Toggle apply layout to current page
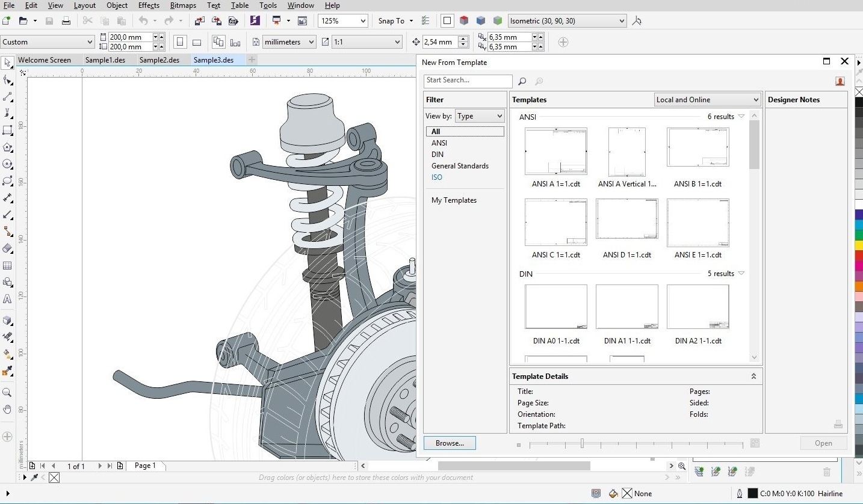The image size is (863, 504). [235, 42]
